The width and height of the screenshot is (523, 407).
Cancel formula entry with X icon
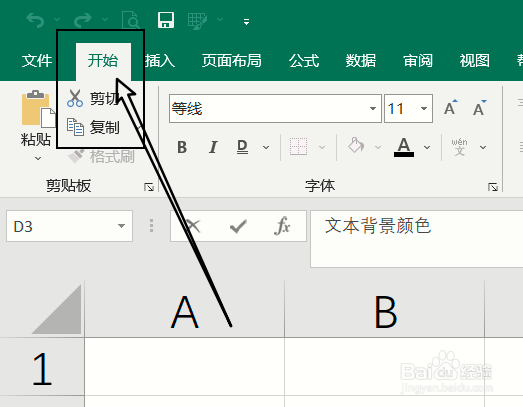tap(193, 226)
